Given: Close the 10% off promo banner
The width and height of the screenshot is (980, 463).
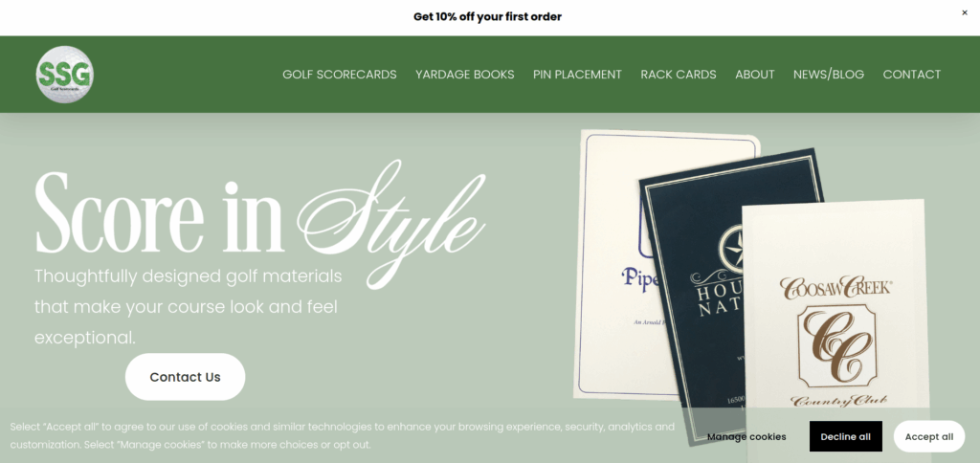Looking at the screenshot, I should tap(965, 12).
